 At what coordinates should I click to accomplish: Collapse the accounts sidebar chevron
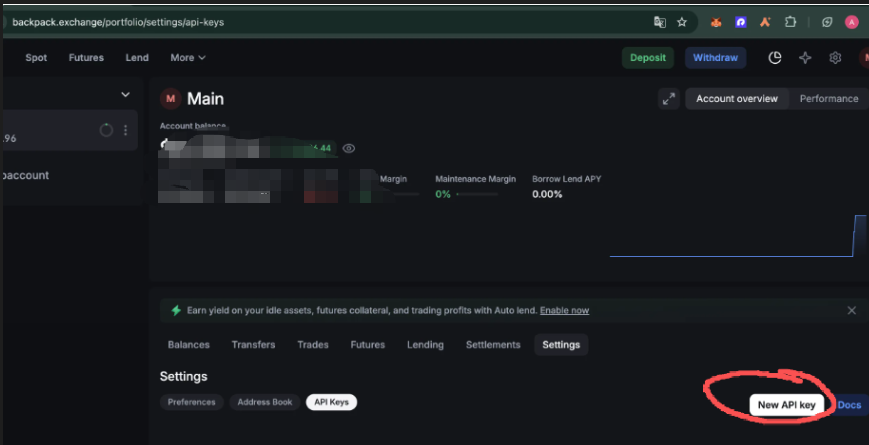pyautogui.click(x=125, y=95)
